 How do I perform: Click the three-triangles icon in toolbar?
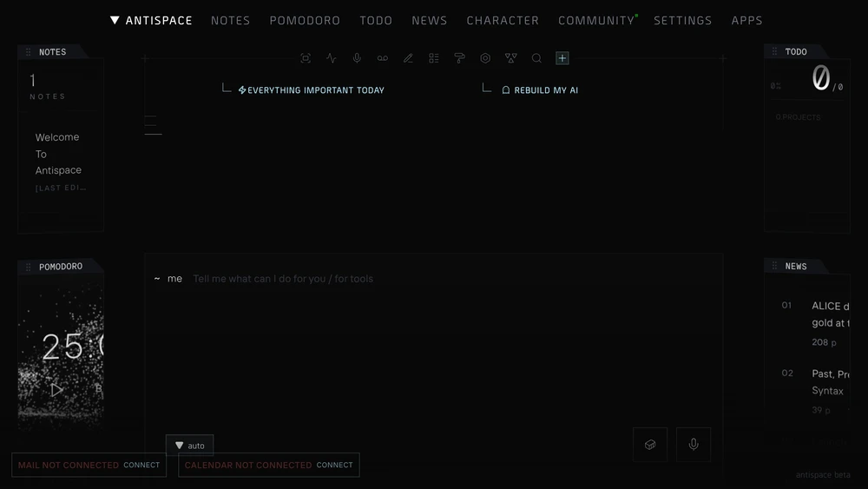[511, 58]
